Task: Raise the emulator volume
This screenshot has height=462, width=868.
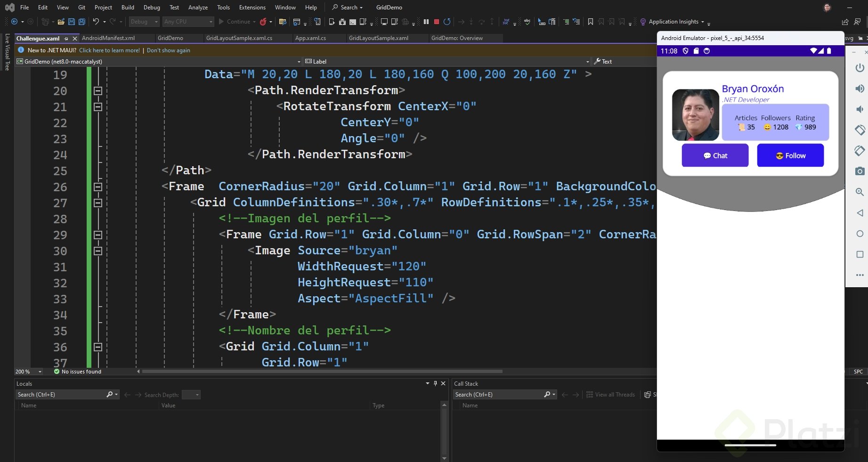Action: tap(860, 89)
